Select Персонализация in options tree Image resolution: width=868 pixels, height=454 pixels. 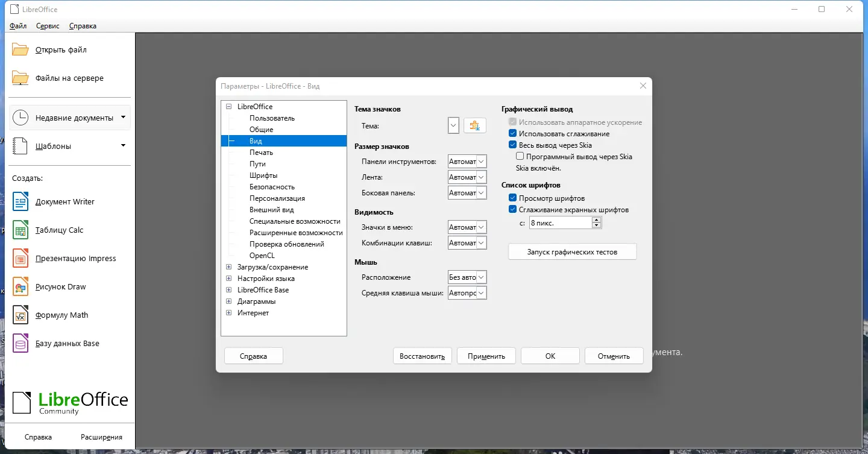click(277, 198)
